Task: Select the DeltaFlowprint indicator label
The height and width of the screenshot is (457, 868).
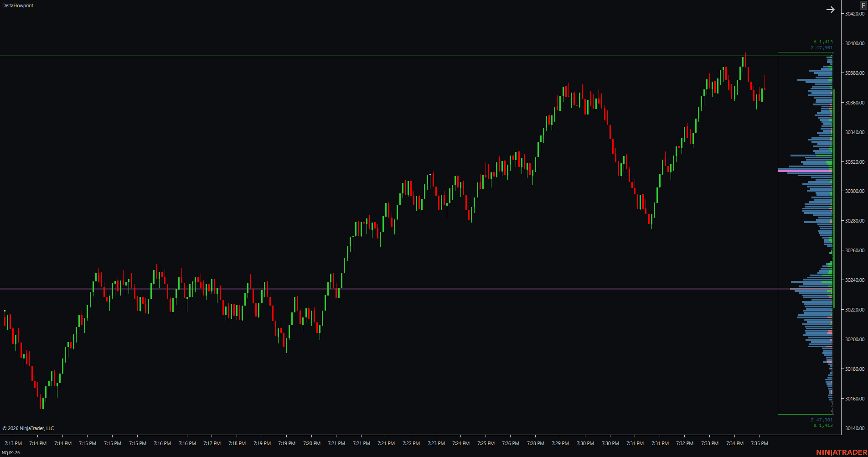Action: click(18, 5)
